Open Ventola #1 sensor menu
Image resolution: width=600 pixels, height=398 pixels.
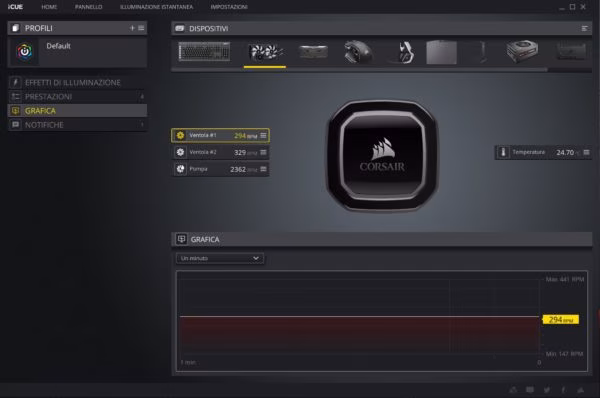pos(263,135)
